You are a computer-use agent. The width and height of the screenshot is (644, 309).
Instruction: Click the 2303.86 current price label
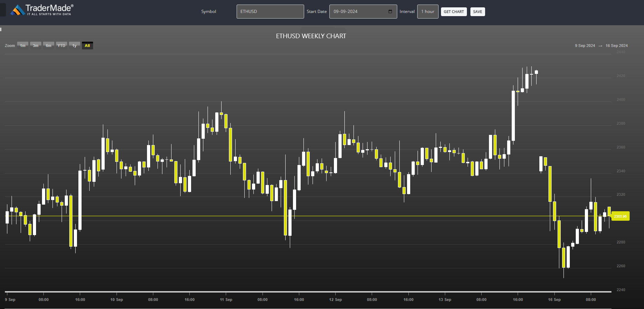point(620,216)
